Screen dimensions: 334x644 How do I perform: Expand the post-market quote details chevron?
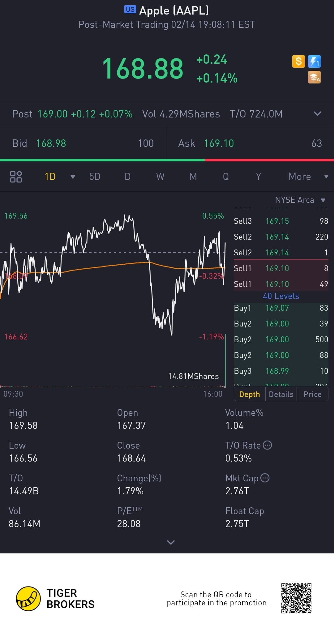[317, 114]
